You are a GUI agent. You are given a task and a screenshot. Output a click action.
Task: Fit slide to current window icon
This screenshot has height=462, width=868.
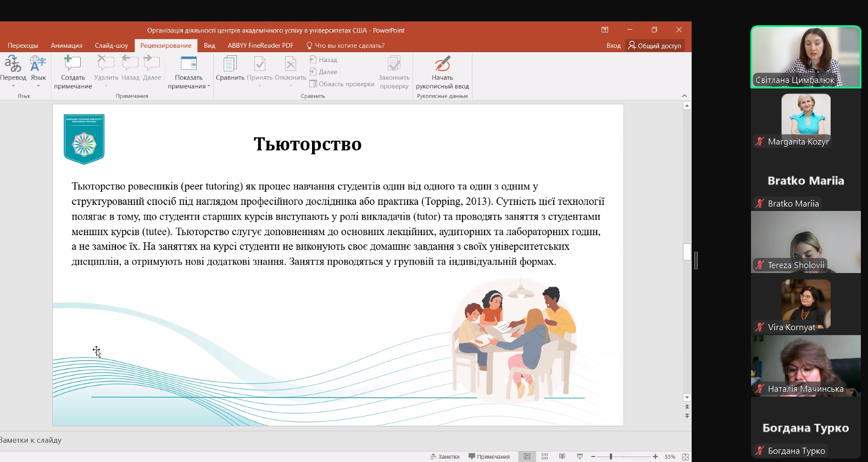tap(685, 457)
